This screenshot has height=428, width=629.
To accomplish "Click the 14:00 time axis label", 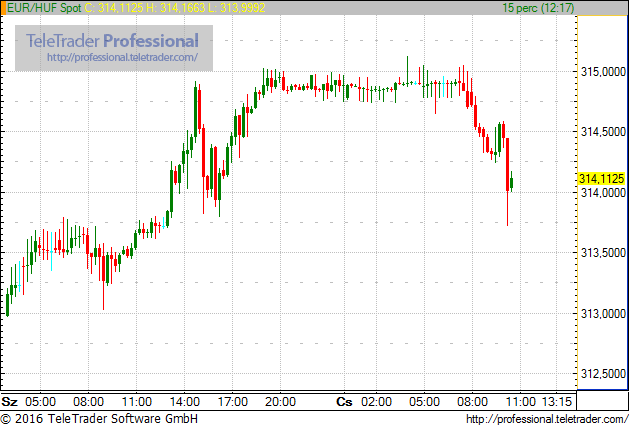I will 185,402.
